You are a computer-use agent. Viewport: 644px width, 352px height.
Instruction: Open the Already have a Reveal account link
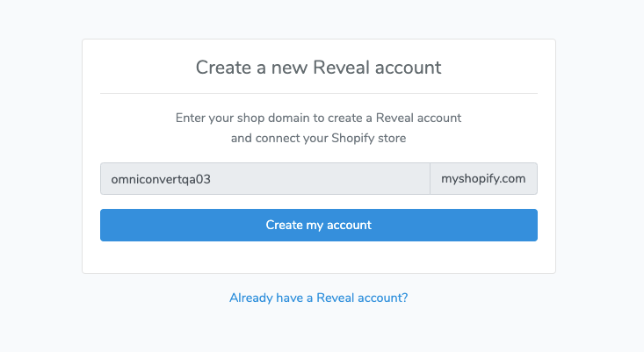[319, 298]
